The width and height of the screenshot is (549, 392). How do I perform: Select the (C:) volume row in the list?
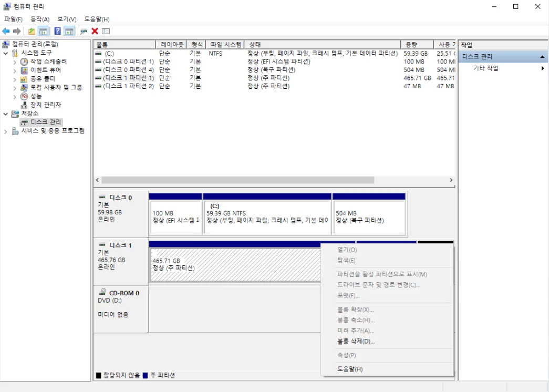click(x=274, y=54)
